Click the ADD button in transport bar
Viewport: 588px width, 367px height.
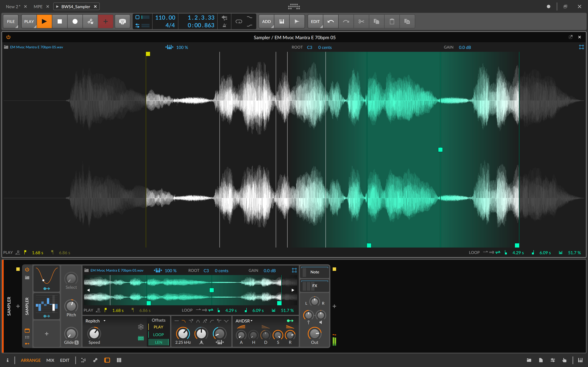click(266, 21)
